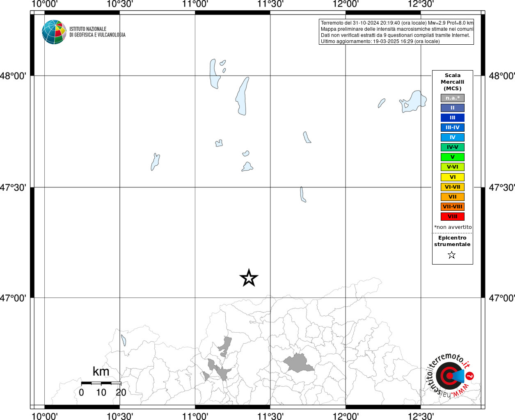The image size is (515, 420).
Task: Select the III intensity legend swatch
Action: [x=453, y=118]
